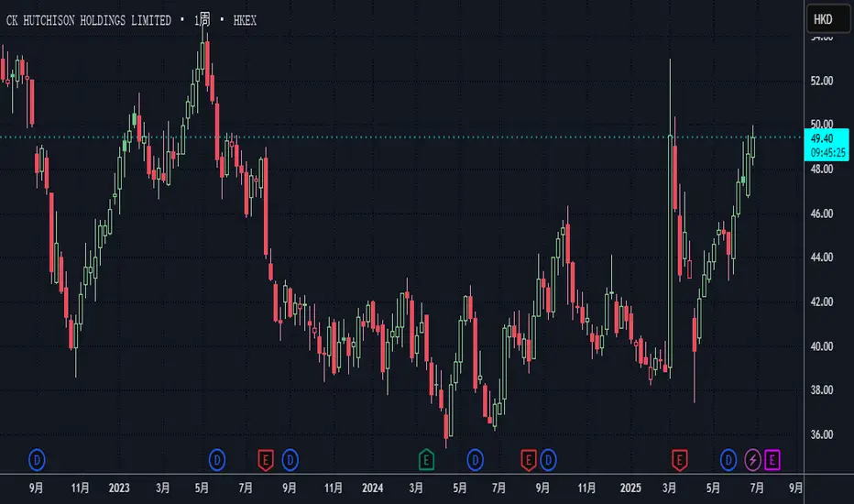Click the 11月 label just before 2025

[x=586, y=488]
